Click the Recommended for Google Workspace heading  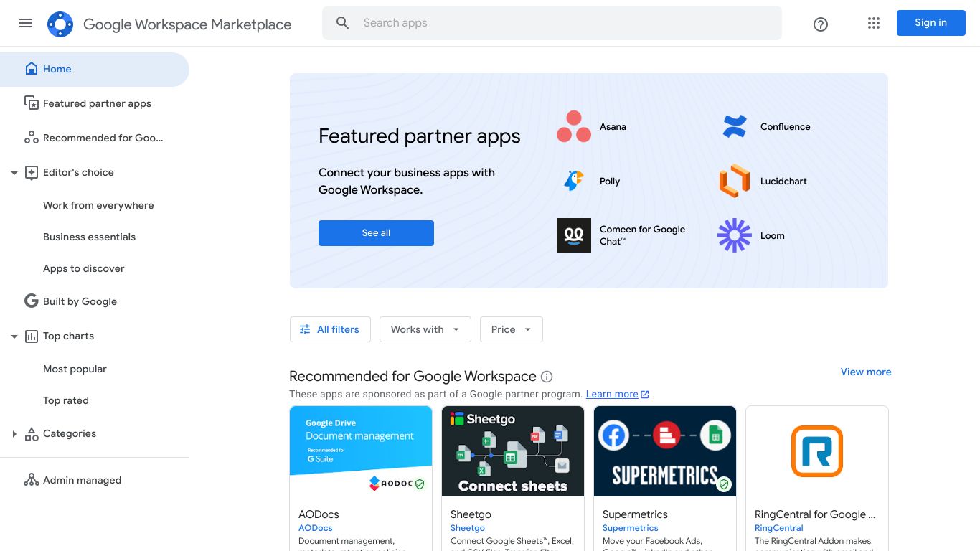413,376
